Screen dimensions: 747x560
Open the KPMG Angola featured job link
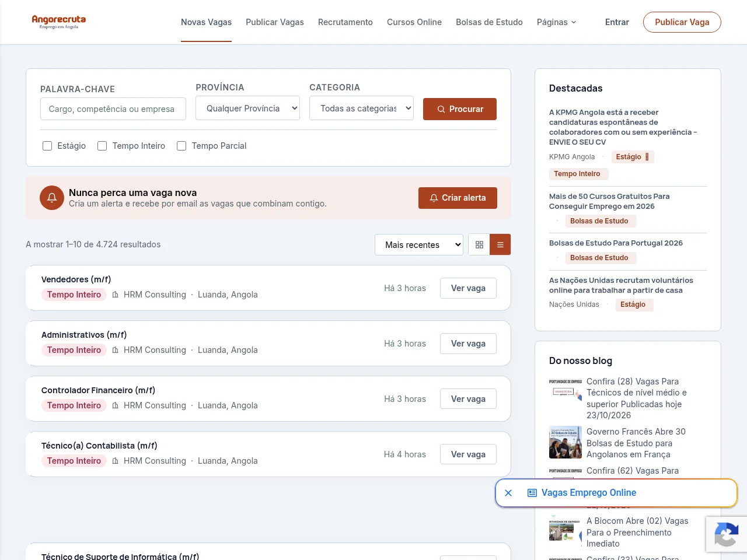pos(623,127)
